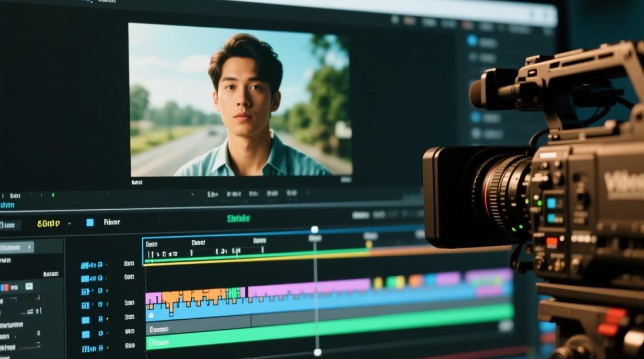Screen dimensions: 644x359
Task: Select the long pink clip nearest the camera lens
Action: coord(489,276)
